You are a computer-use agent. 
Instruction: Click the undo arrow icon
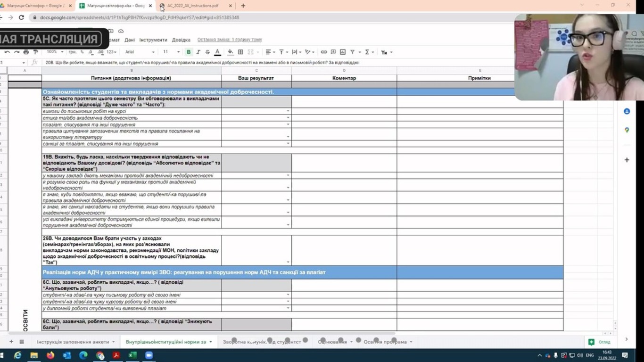pyautogui.click(x=7, y=52)
